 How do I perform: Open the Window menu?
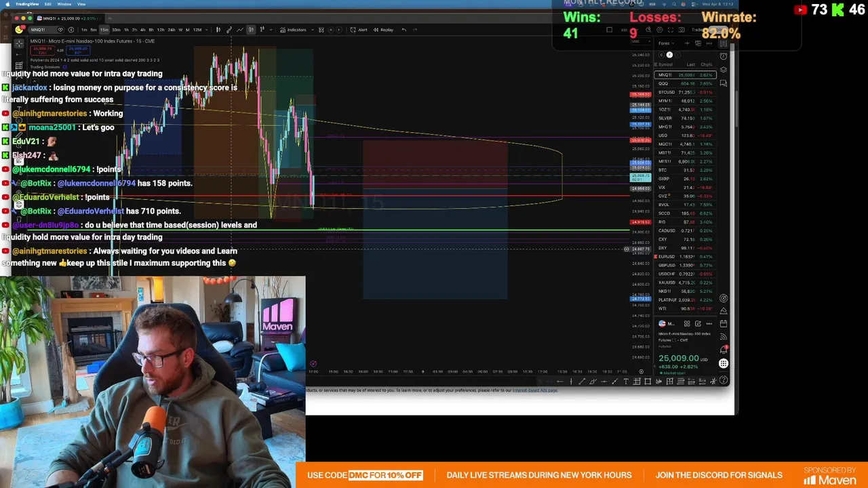64,4
